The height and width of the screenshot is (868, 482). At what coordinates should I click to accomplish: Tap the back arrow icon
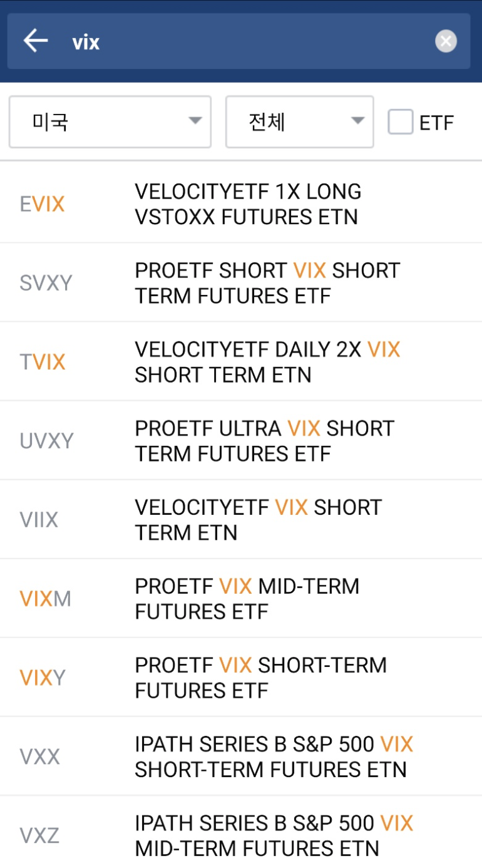coord(36,41)
